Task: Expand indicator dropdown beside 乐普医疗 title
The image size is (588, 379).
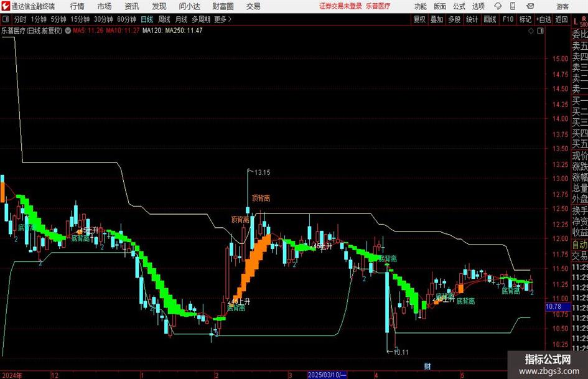Action: [x=68, y=30]
